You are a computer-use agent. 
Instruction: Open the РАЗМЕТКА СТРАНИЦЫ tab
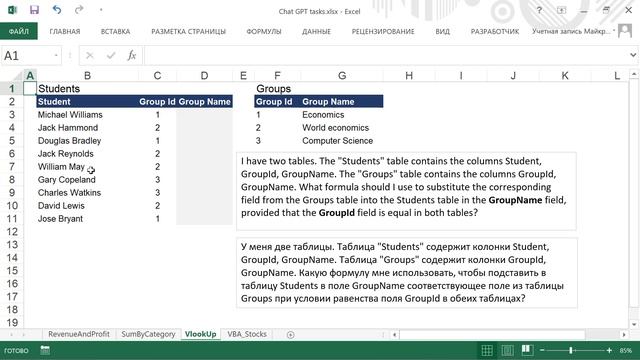coord(189,31)
